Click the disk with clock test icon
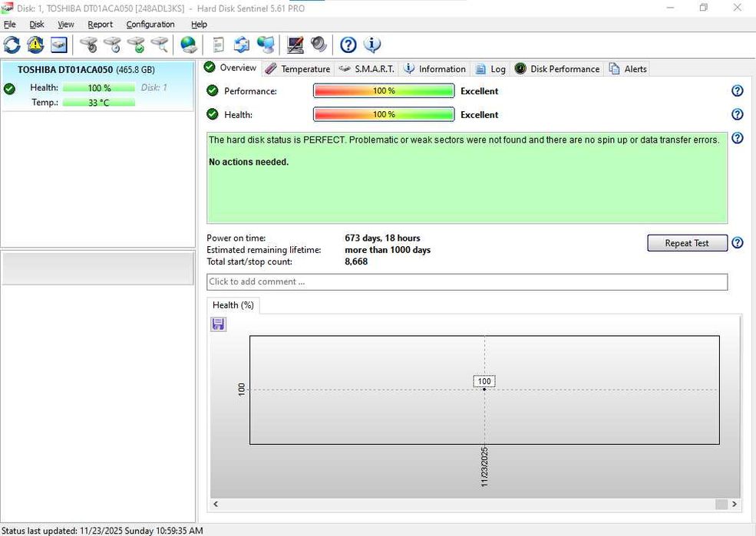The height and width of the screenshot is (536, 756). tap(112, 44)
